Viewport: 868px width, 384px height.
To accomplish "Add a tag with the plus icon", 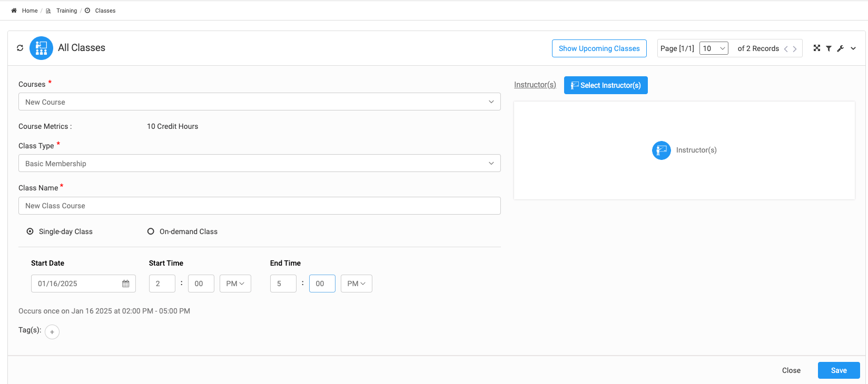I will pyautogui.click(x=52, y=332).
